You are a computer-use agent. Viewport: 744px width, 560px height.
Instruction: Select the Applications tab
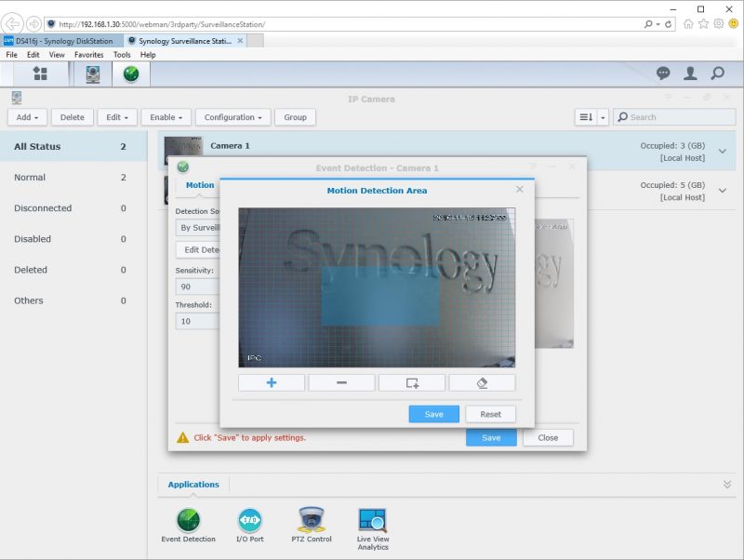click(x=193, y=485)
